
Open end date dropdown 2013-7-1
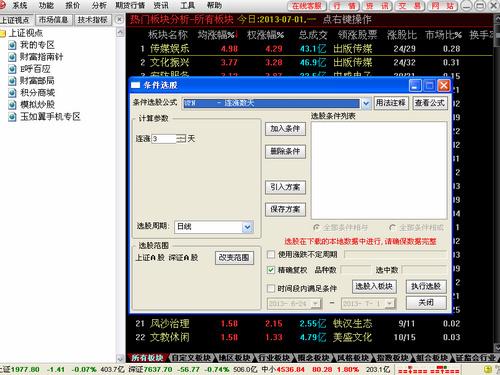point(389,304)
